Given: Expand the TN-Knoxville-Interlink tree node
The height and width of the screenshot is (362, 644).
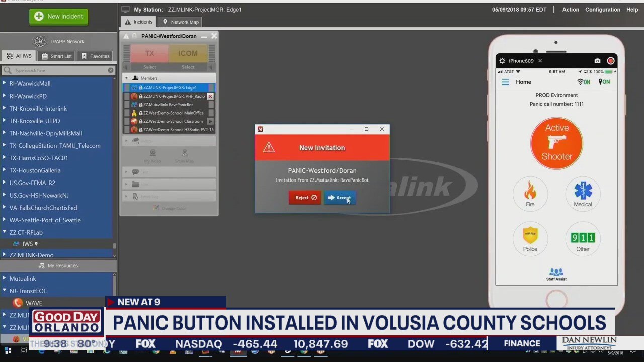Looking at the screenshot, I should [x=5, y=109].
